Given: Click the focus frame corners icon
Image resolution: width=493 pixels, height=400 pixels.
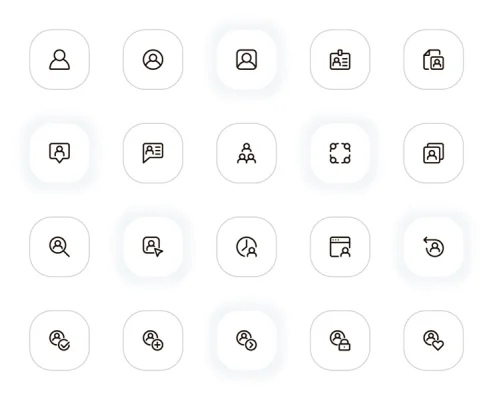Looking at the screenshot, I should (340, 153).
